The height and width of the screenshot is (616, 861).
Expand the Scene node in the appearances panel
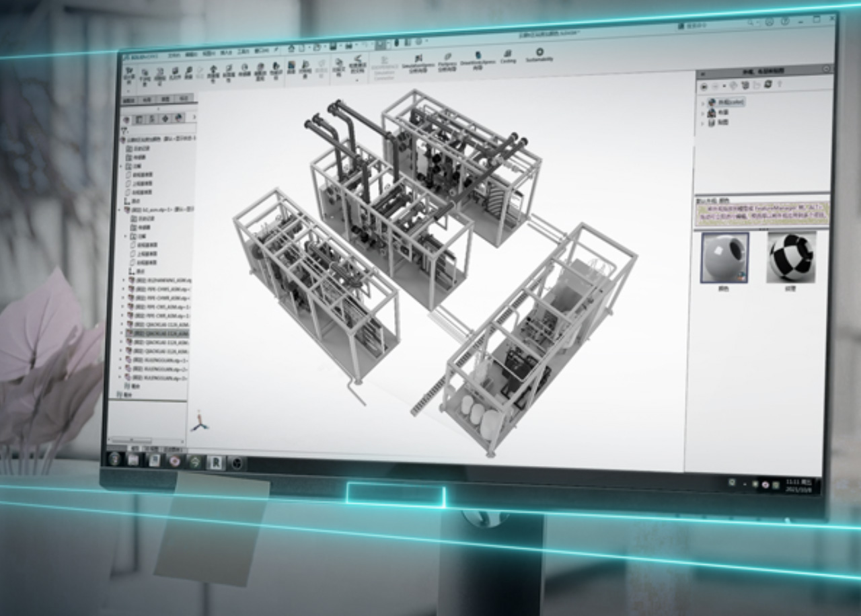click(703, 112)
